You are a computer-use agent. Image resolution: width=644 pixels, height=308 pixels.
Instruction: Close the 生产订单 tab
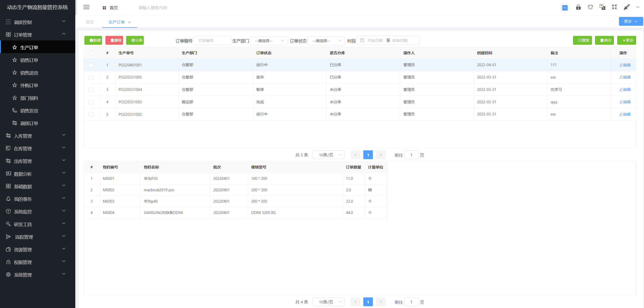pos(129,22)
